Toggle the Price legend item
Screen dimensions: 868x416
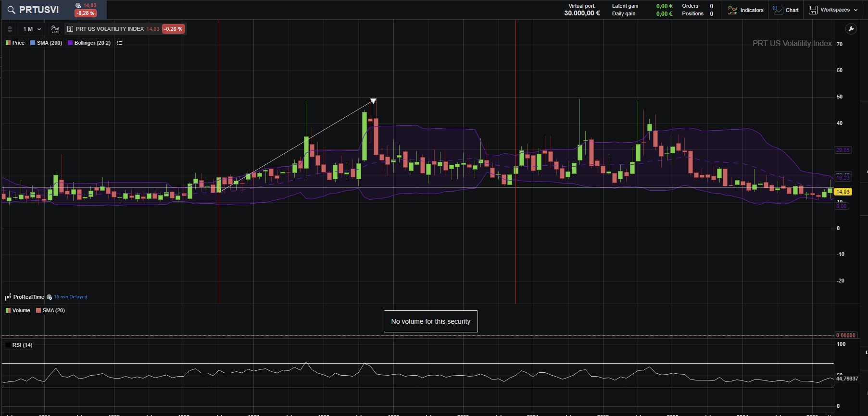point(15,43)
